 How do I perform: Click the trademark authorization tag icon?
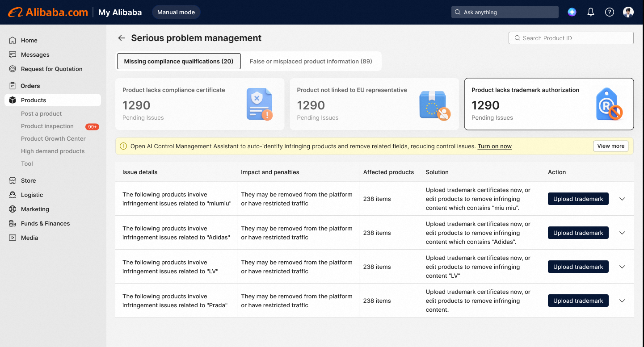click(x=609, y=104)
